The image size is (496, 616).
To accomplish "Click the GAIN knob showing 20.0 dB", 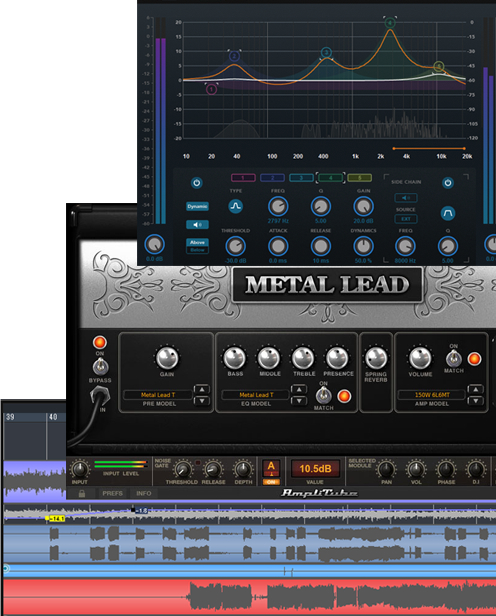I will click(x=363, y=206).
